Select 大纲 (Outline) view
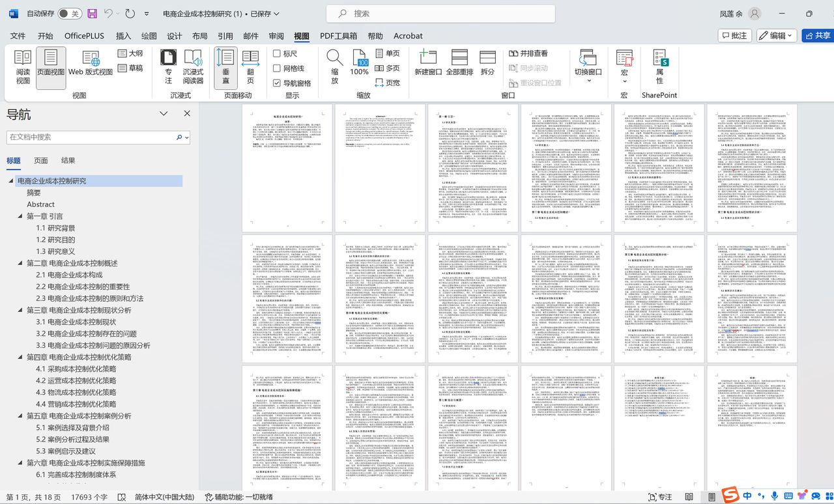 click(130, 53)
